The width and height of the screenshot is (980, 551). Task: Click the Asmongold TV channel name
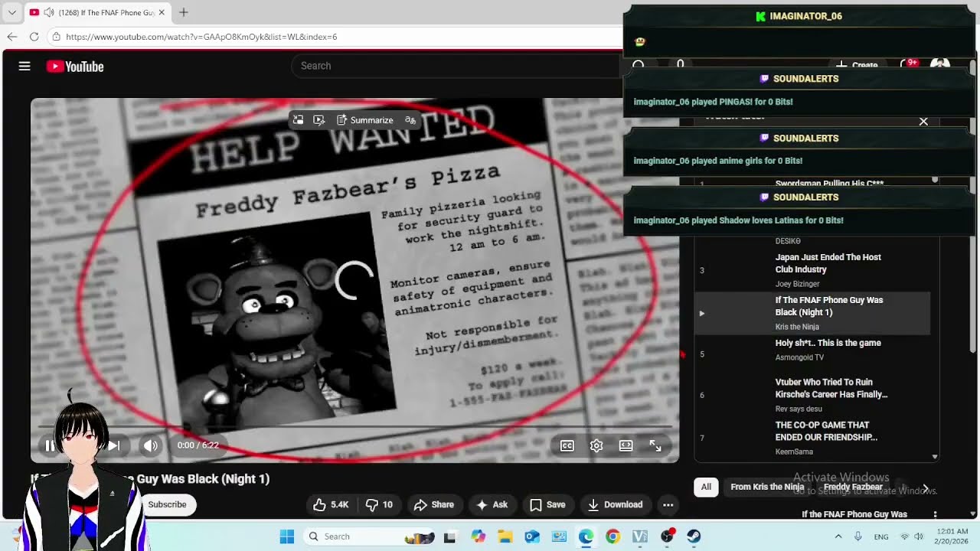coord(799,357)
